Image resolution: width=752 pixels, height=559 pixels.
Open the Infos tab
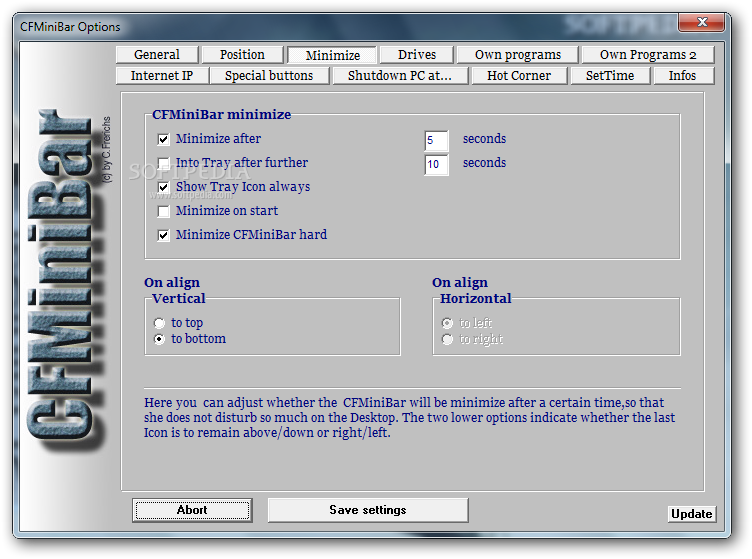682,76
